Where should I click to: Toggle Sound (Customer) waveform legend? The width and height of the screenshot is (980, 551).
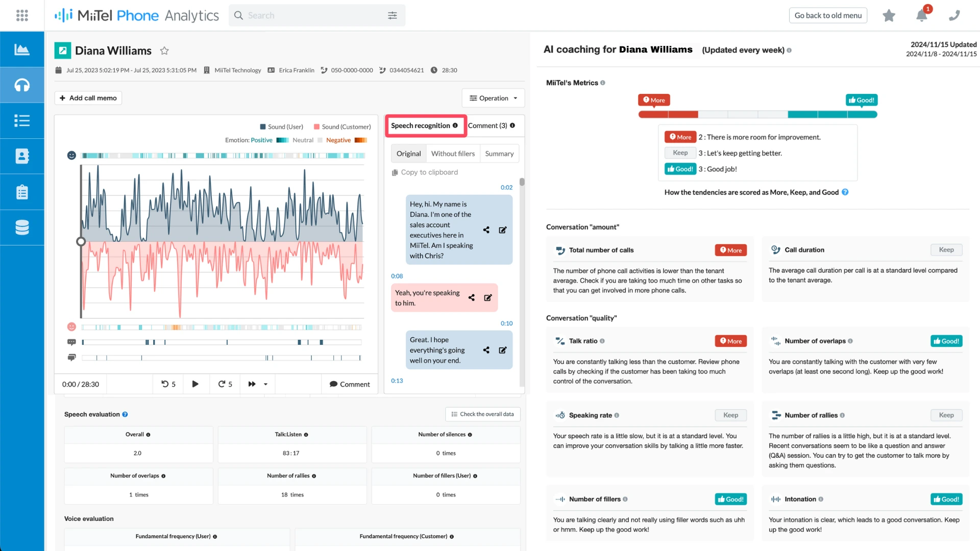(342, 127)
